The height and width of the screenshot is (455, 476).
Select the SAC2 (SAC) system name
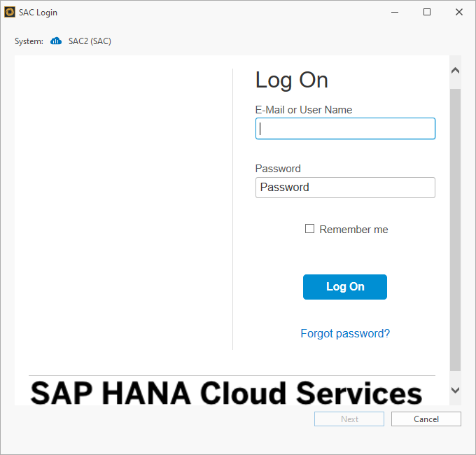pyautogui.click(x=90, y=41)
